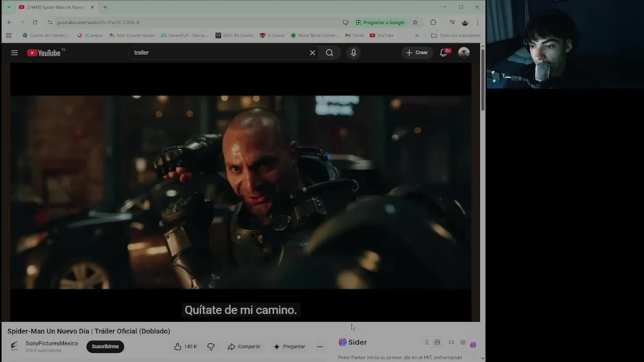Viewport: 644px width, 362px height.
Task: Click the install/cast icon in address bar
Action: (346, 22)
